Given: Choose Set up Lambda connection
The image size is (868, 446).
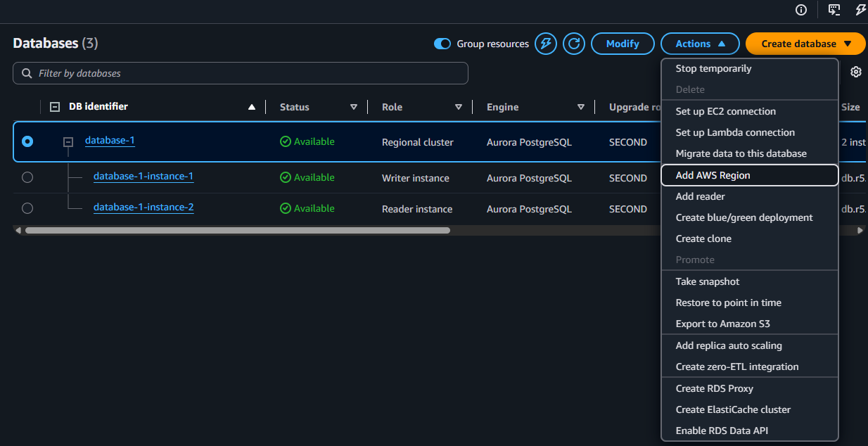Looking at the screenshot, I should click(750, 132).
